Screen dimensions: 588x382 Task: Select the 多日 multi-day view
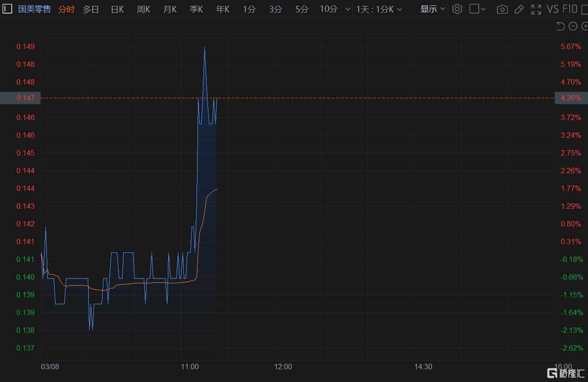pos(91,9)
